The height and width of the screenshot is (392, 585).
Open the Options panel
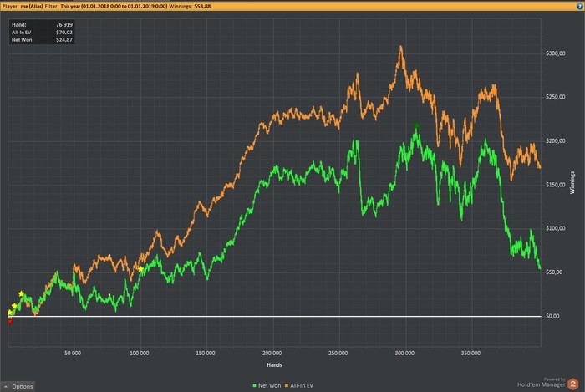point(18,386)
